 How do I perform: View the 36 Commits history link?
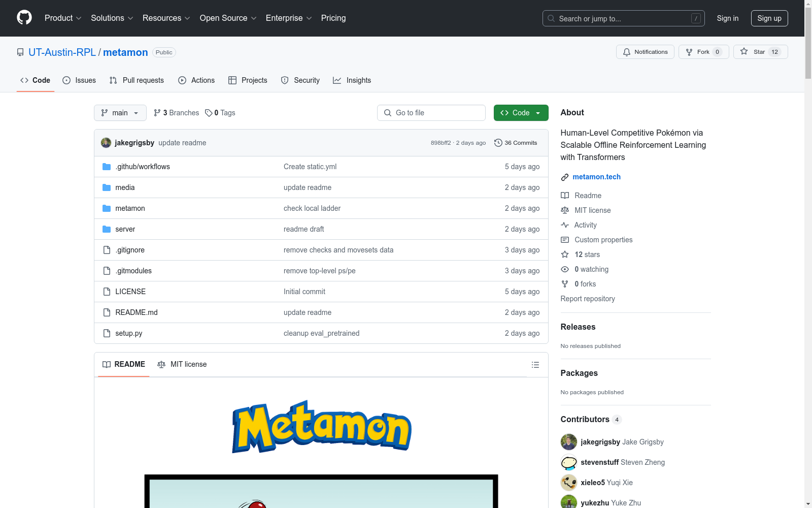(516, 143)
